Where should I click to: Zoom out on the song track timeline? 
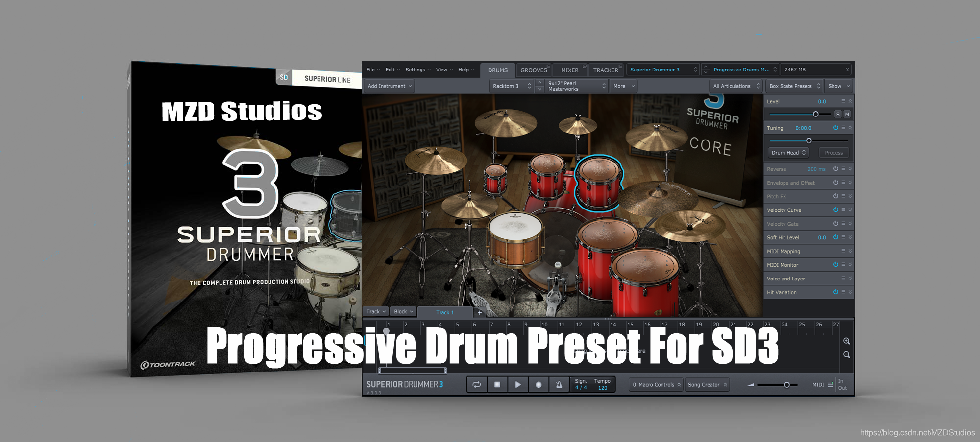(x=846, y=355)
